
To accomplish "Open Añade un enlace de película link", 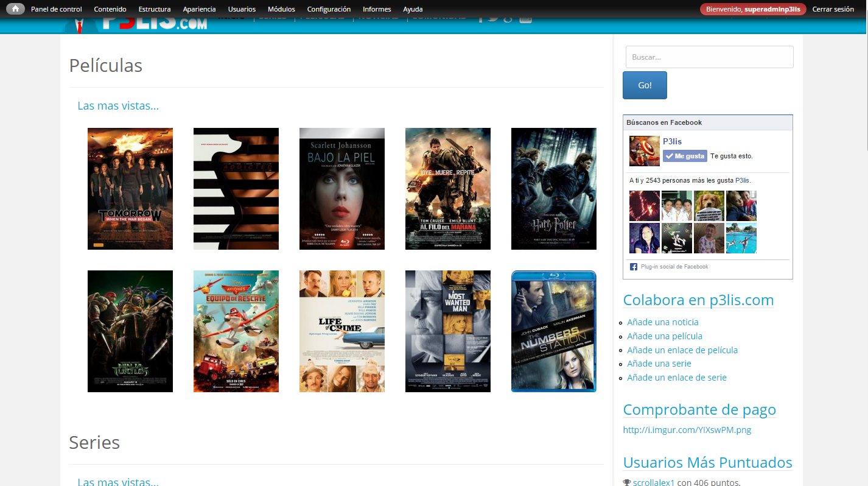I will (x=682, y=350).
